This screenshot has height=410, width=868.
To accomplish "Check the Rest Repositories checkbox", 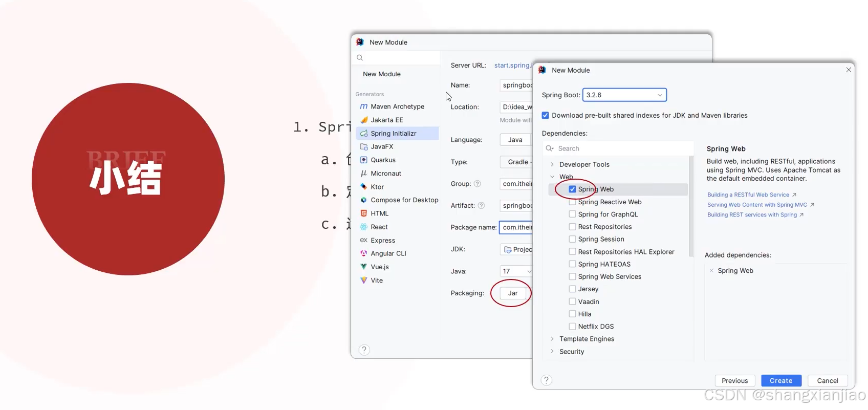I will click(x=572, y=227).
